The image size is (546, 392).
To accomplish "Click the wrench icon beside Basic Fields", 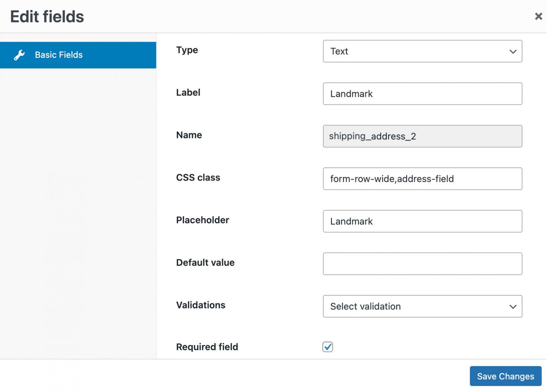I will tap(20, 55).
